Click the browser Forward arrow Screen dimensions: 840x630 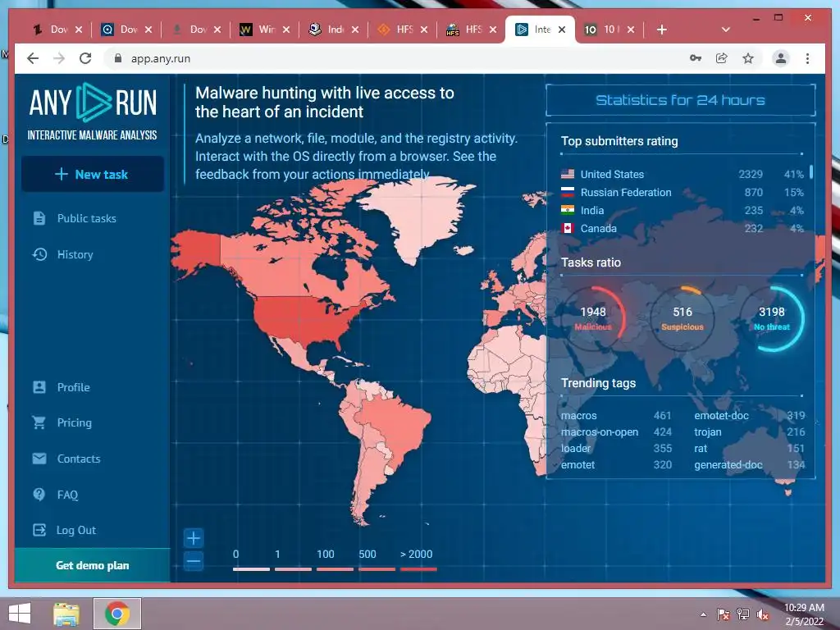pyautogui.click(x=59, y=58)
